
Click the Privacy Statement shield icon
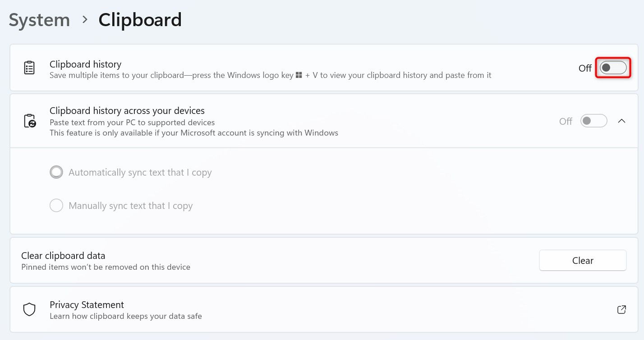(x=29, y=309)
